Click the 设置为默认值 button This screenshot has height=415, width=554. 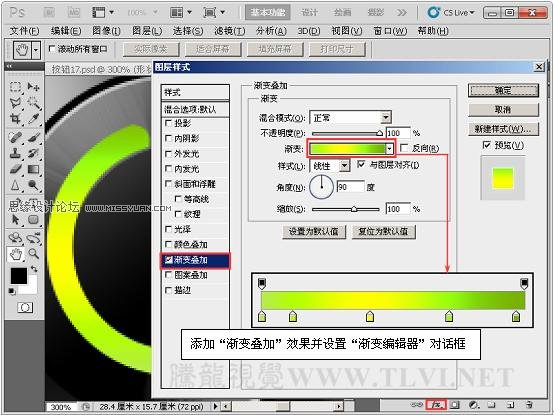pos(314,232)
